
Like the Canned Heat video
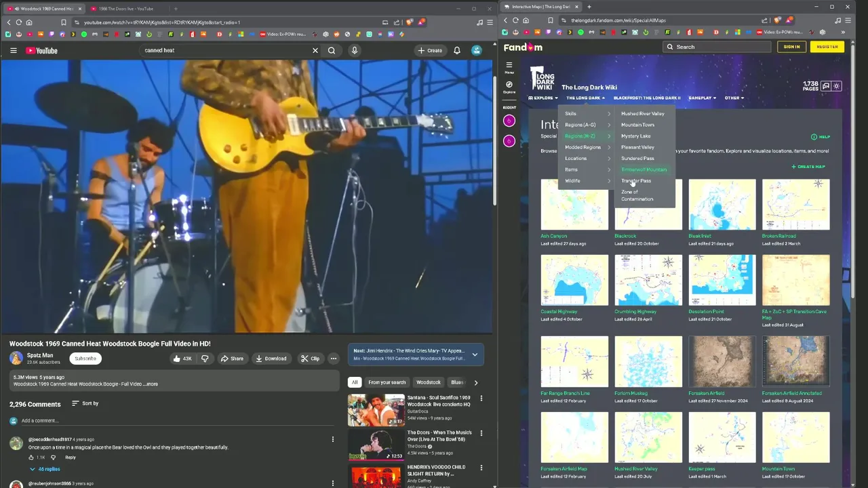click(x=182, y=359)
